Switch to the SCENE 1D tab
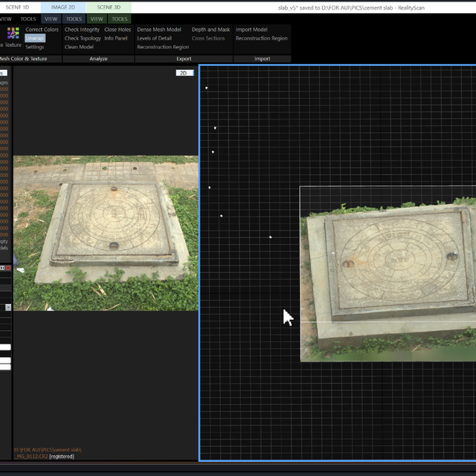476x476 pixels. [17, 7]
